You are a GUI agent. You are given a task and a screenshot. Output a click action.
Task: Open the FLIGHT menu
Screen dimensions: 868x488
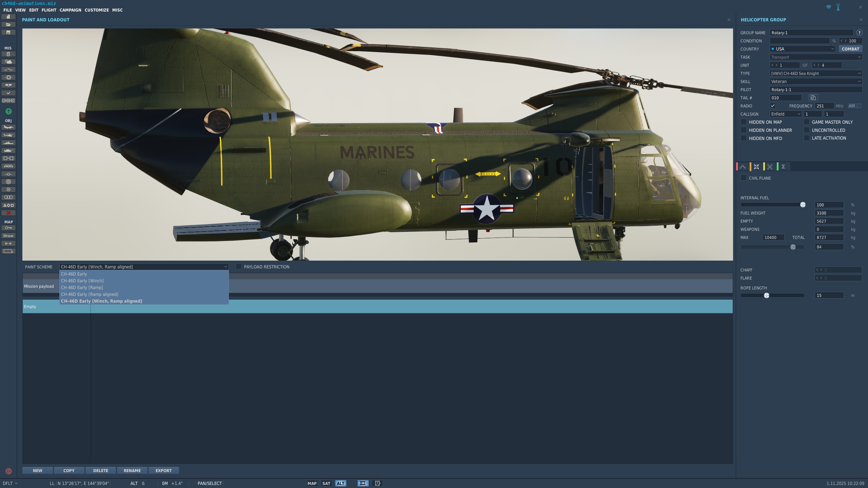pyautogui.click(x=49, y=10)
